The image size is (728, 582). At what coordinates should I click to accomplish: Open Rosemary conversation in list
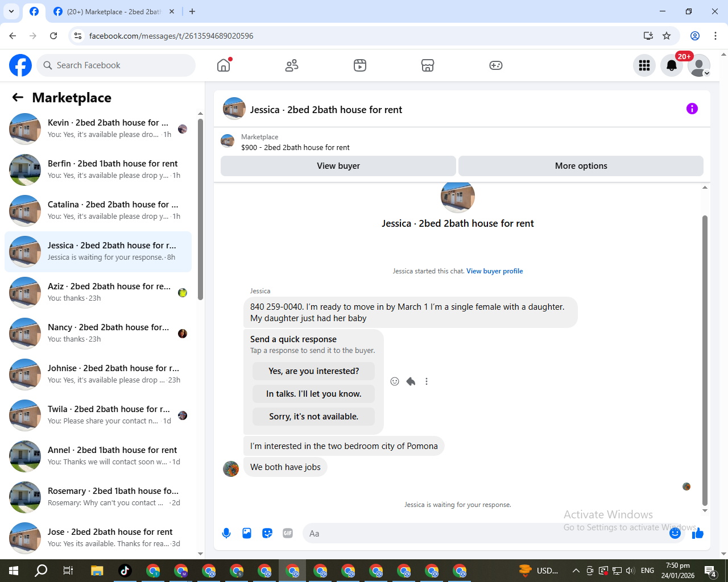coord(98,497)
